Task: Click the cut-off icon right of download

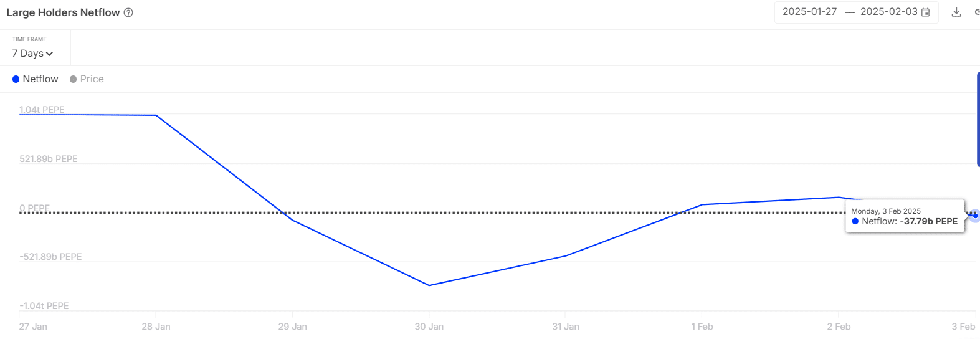Action: pos(977,12)
